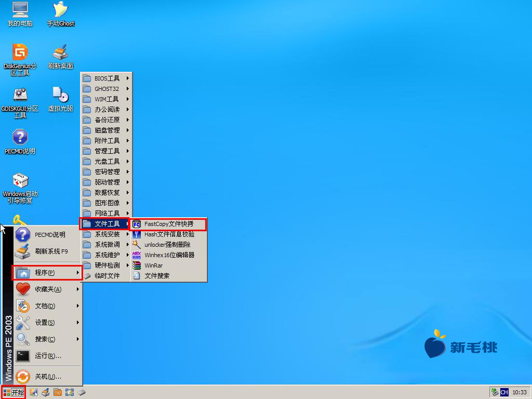
Task: Click the 开始 Start button
Action: 14,393
